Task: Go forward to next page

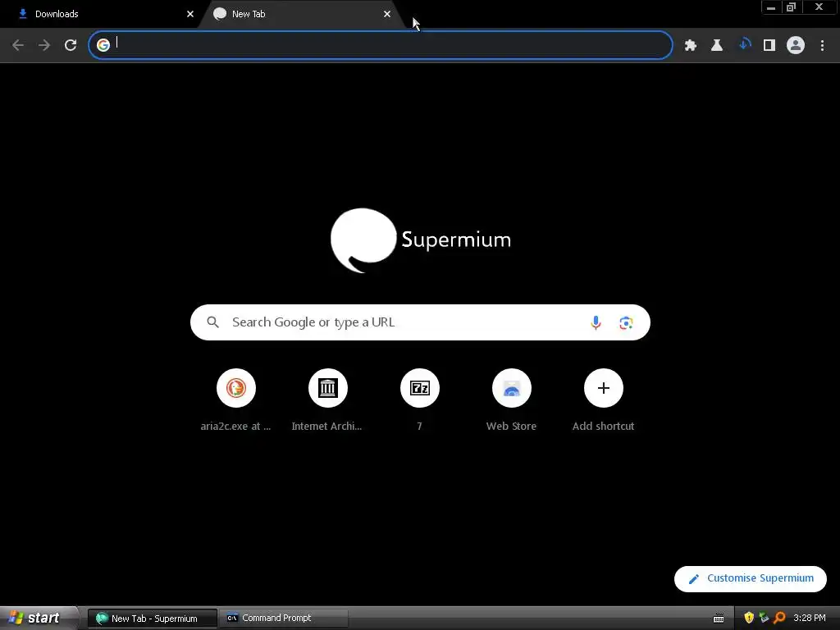Action: coord(44,45)
